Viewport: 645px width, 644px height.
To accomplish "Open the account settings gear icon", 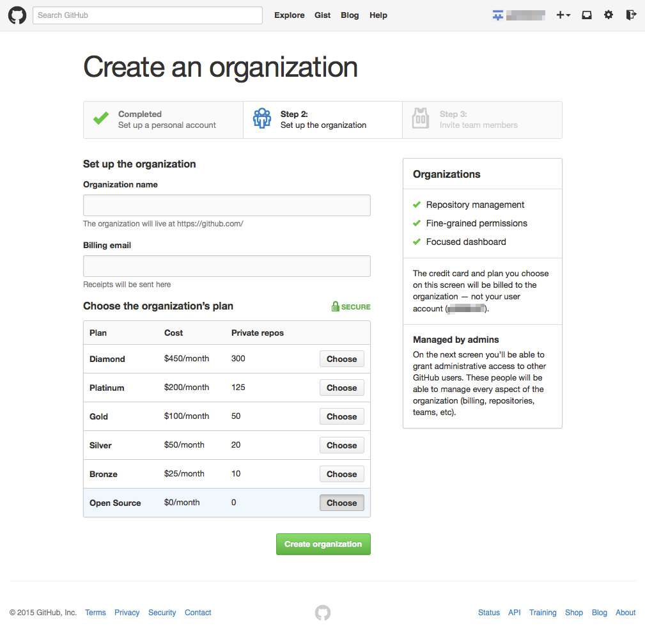I will tap(608, 14).
